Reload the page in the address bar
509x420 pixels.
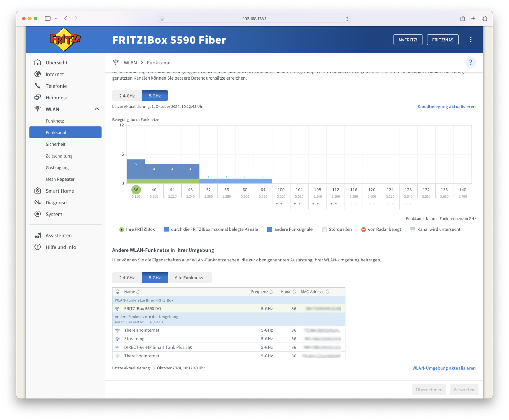coord(347,19)
